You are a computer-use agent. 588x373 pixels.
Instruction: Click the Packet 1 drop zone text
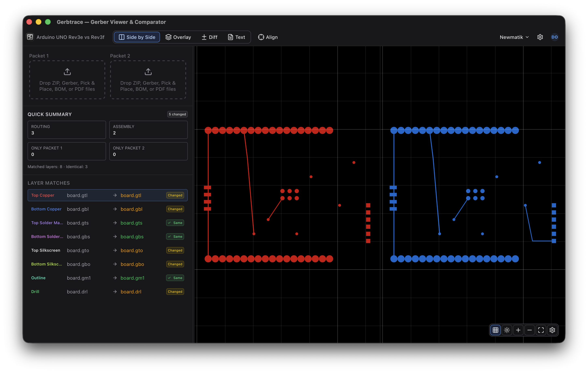[x=67, y=86]
